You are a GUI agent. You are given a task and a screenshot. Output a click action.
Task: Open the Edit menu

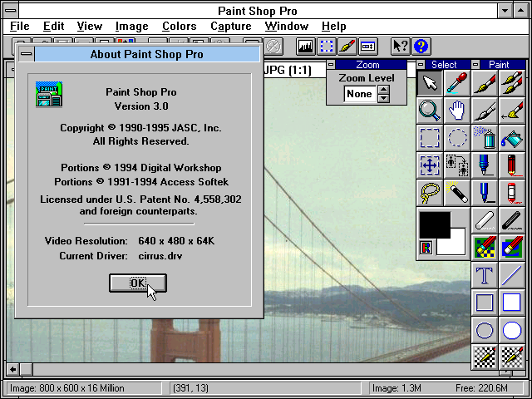pos(53,26)
